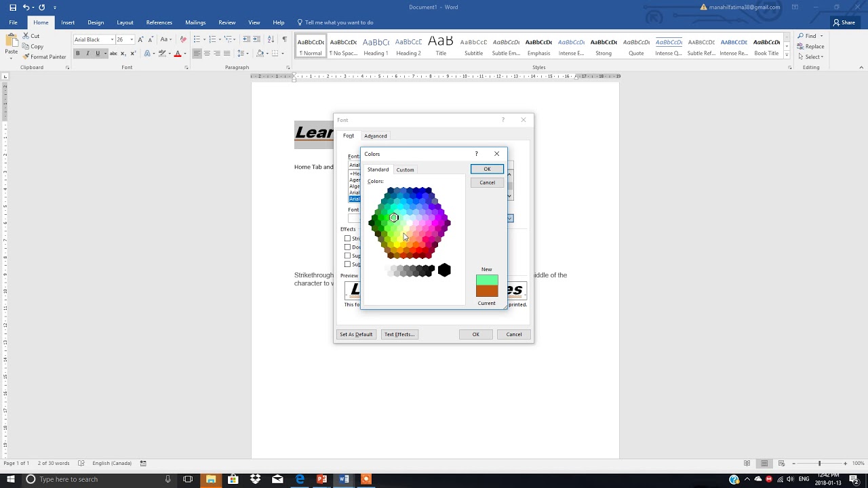Image resolution: width=868 pixels, height=488 pixels.
Task: Open the References ribbon tab
Action: click(x=159, y=22)
